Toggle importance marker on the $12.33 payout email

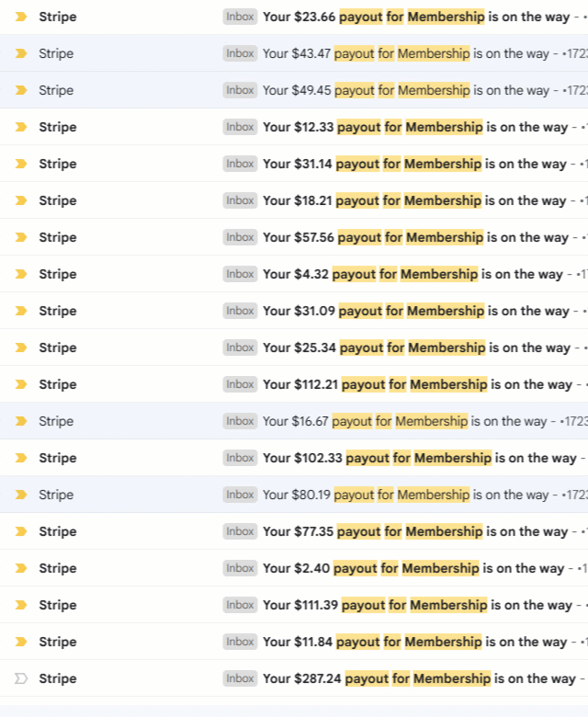(x=21, y=127)
